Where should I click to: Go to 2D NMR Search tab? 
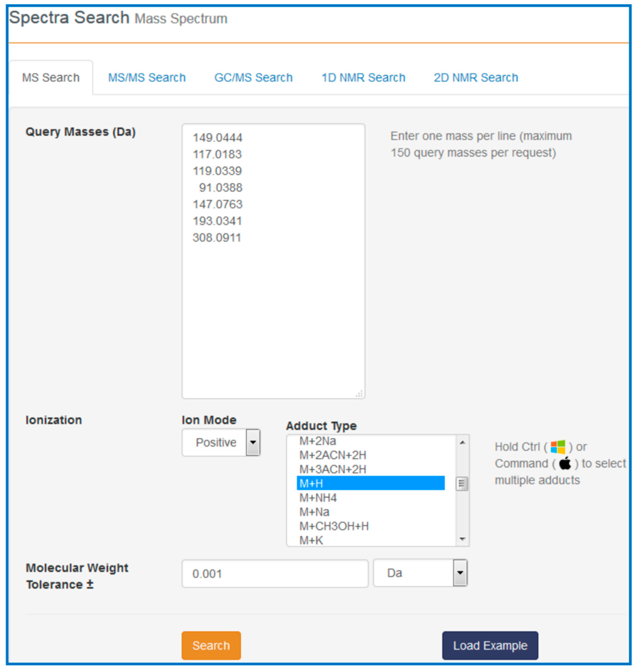[476, 77]
